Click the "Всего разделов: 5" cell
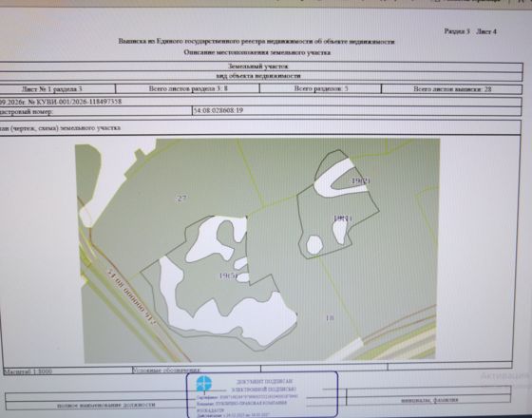Screen dimensions: 532x418 click(321, 89)
